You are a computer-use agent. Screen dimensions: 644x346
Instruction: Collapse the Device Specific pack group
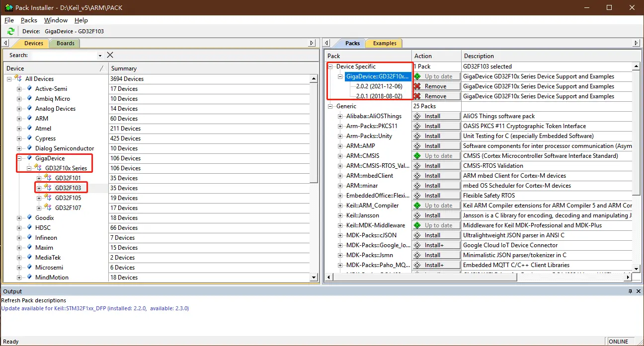pos(330,67)
